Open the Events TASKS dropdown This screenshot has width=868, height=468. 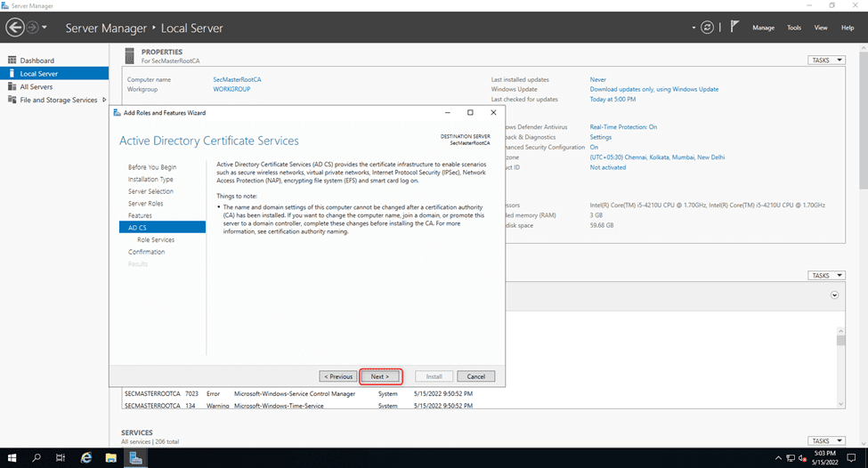[x=826, y=276]
